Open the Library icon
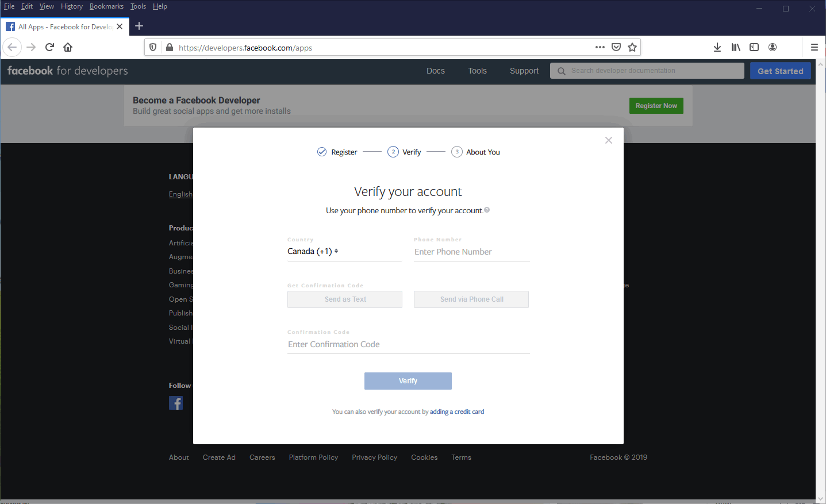Image resolution: width=826 pixels, height=504 pixels. 736,47
